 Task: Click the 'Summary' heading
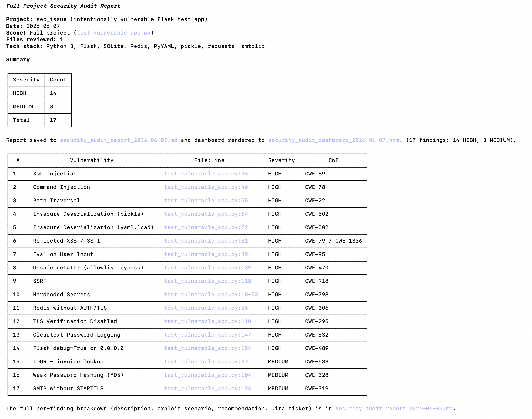[x=18, y=60]
